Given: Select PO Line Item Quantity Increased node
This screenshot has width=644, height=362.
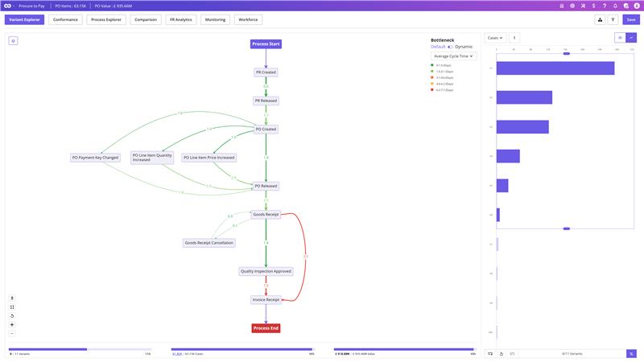Looking at the screenshot, I should (x=152, y=158).
